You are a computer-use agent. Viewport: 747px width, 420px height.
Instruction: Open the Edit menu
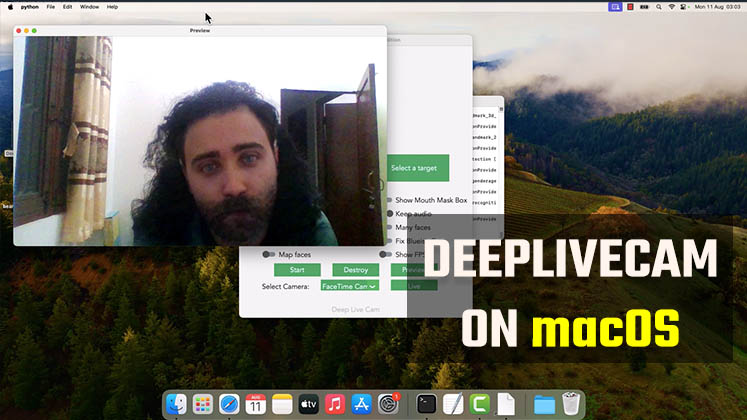point(67,7)
